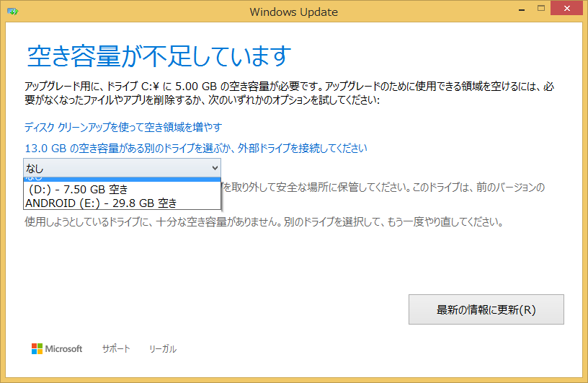Maximize the Windows Update window
This screenshot has width=588, height=383.
[540, 8]
